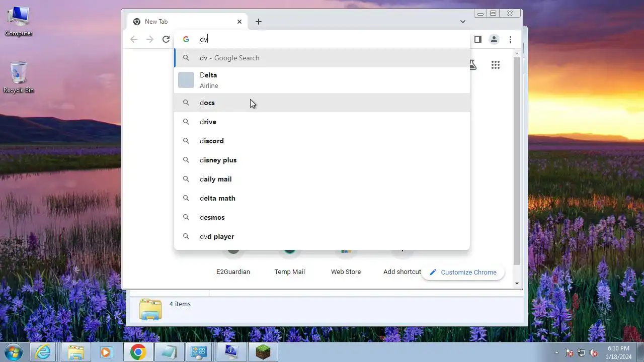Open the Windows Start button
Viewport: 644px width, 362px height.
[14, 352]
